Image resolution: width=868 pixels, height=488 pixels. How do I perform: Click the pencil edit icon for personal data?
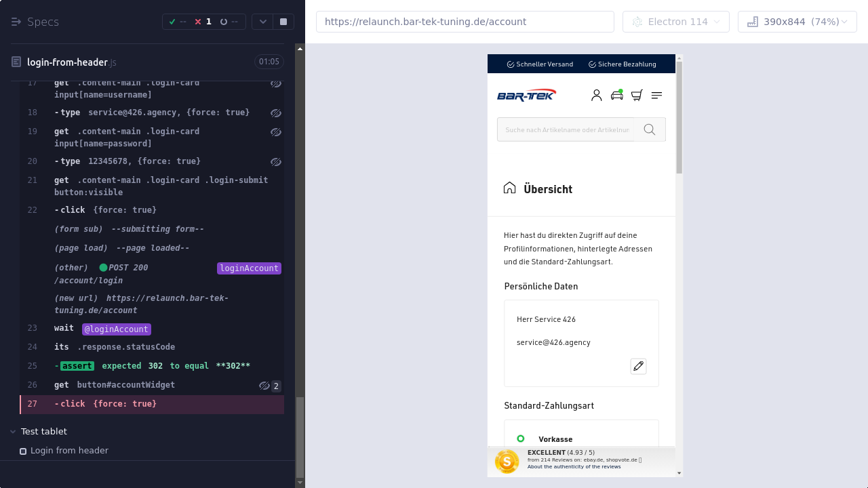pos(638,367)
